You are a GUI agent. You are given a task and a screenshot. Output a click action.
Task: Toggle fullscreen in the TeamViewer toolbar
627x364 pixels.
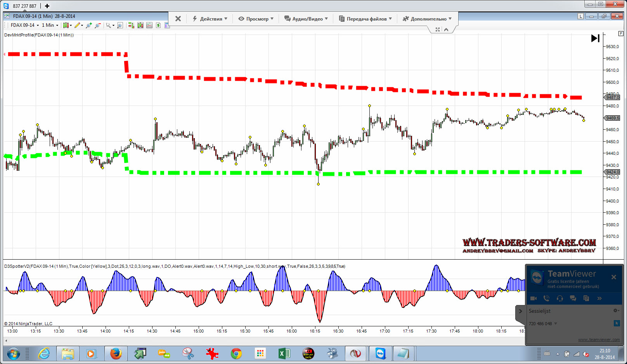click(x=438, y=29)
